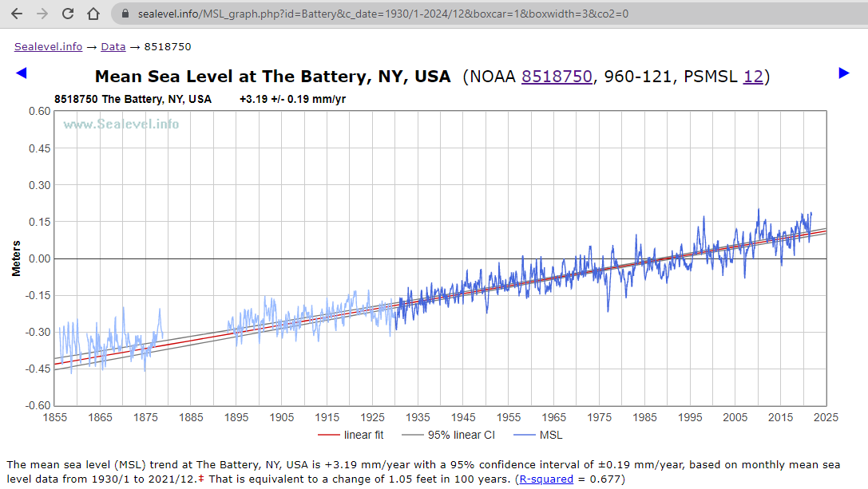This screenshot has width=868, height=489.
Task: Click the Mean Sea Level page heading
Action: click(x=273, y=77)
